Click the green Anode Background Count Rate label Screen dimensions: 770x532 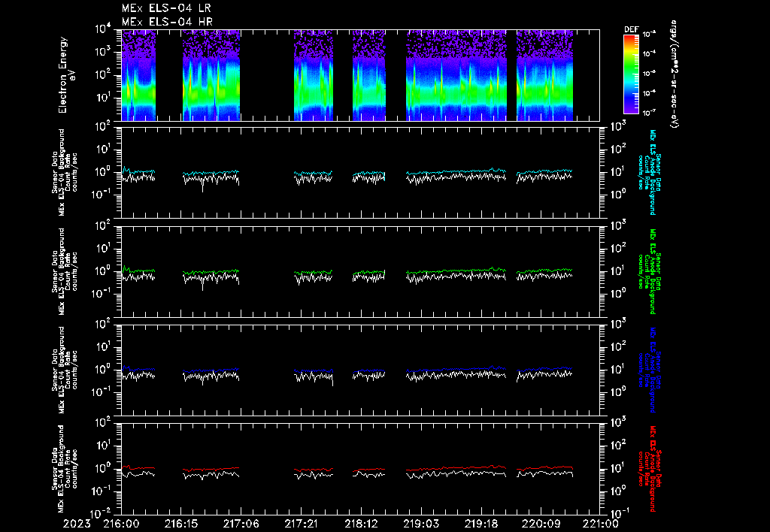click(649, 271)
